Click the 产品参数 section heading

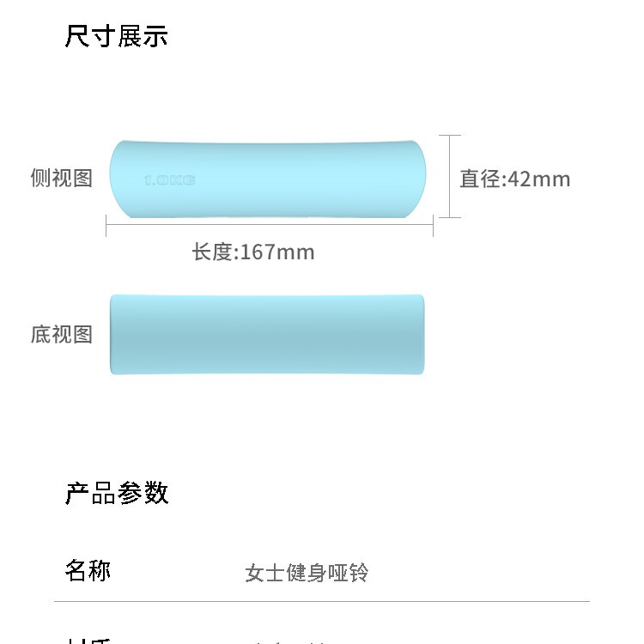(x=116, y=493)
